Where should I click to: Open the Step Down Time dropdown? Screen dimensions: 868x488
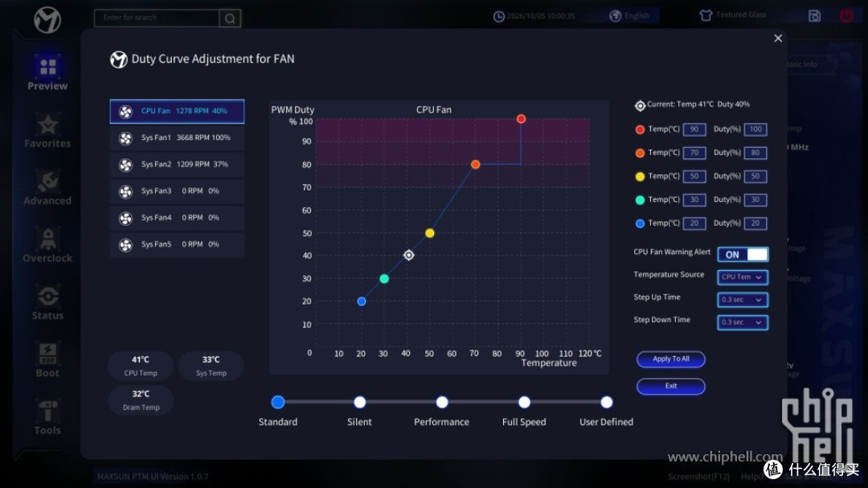[743, 322]
